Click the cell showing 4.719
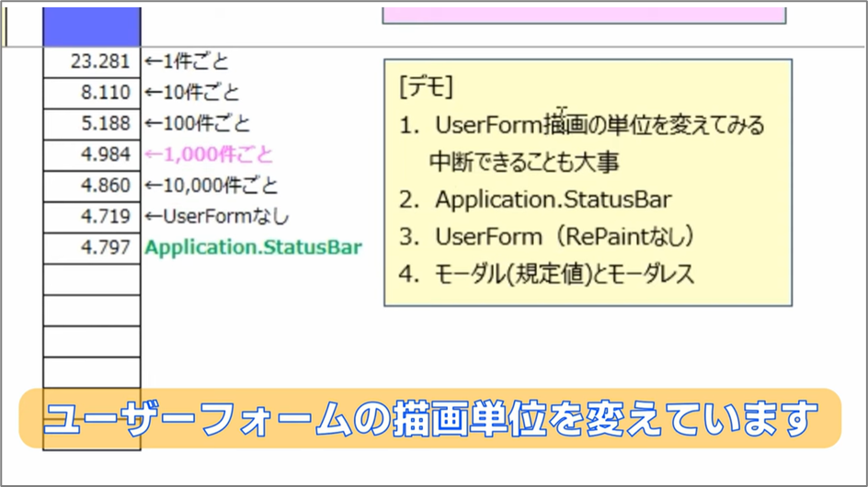 click(92, 217)
